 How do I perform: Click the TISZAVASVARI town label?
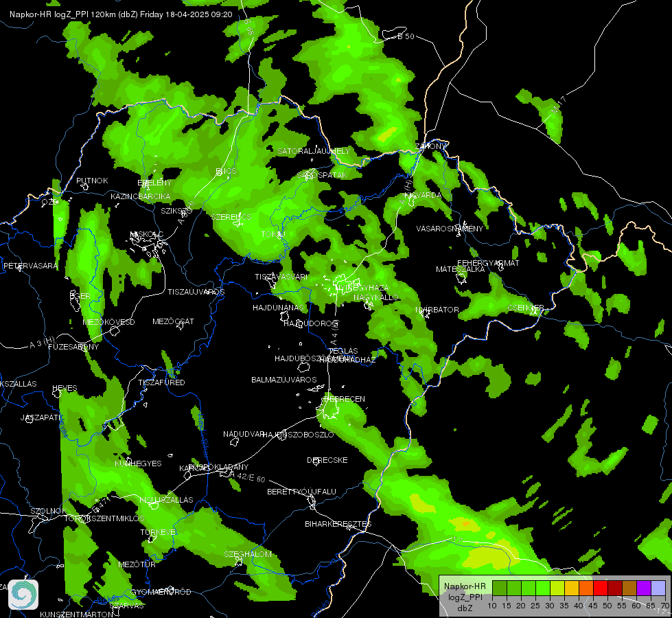click(x=281, y=277)
